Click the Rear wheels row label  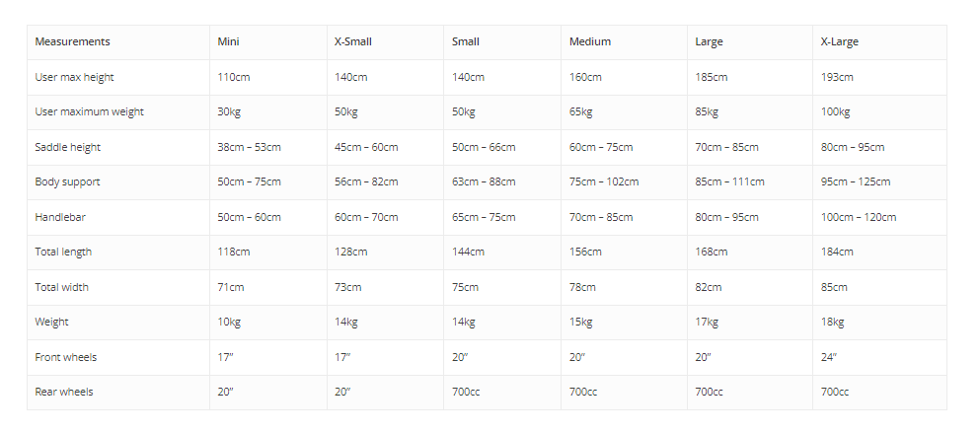[64, 392]
